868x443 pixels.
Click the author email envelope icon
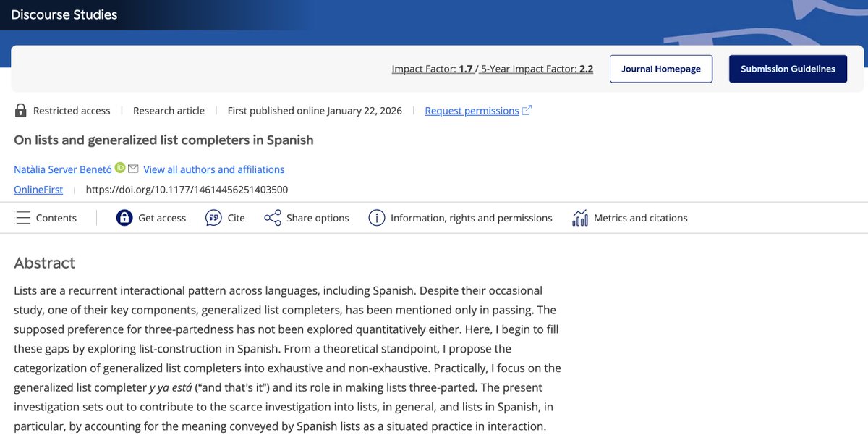[x=133, y=169]
